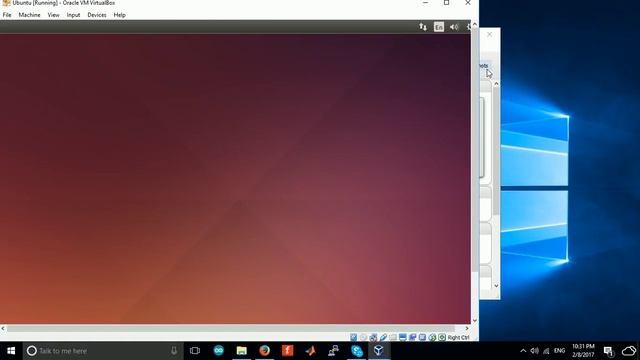Screen dimensions: 640x360
Task: Open Firefox from the taskbar
Action: click(x=264, y=351)
